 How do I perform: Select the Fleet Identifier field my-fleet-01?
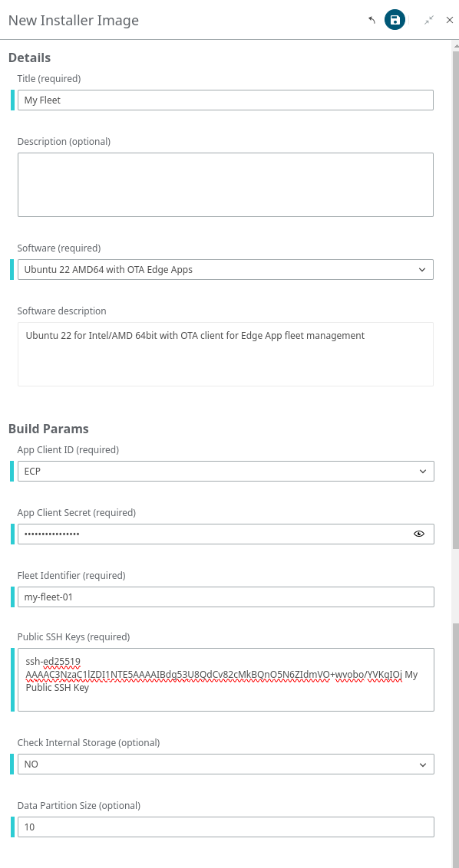coord(226,597)
